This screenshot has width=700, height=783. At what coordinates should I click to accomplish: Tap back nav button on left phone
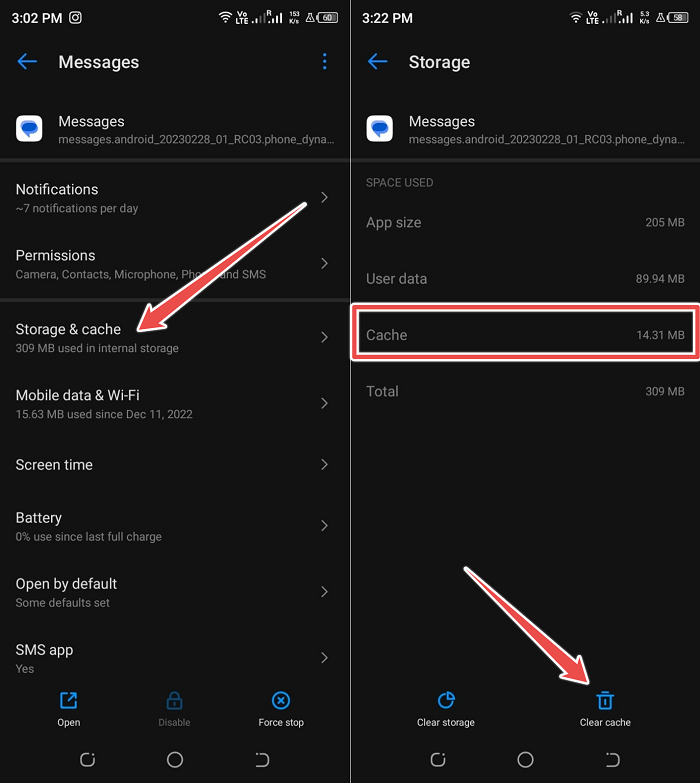262,760
